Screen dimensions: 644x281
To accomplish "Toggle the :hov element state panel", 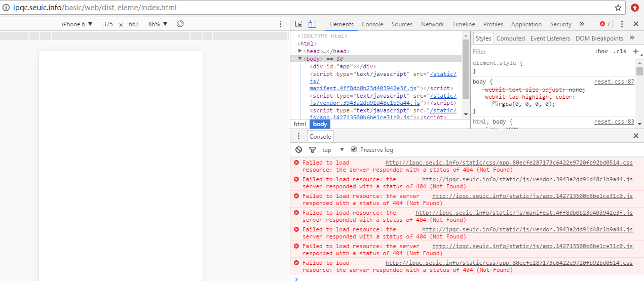I will (x=601, y=52).
